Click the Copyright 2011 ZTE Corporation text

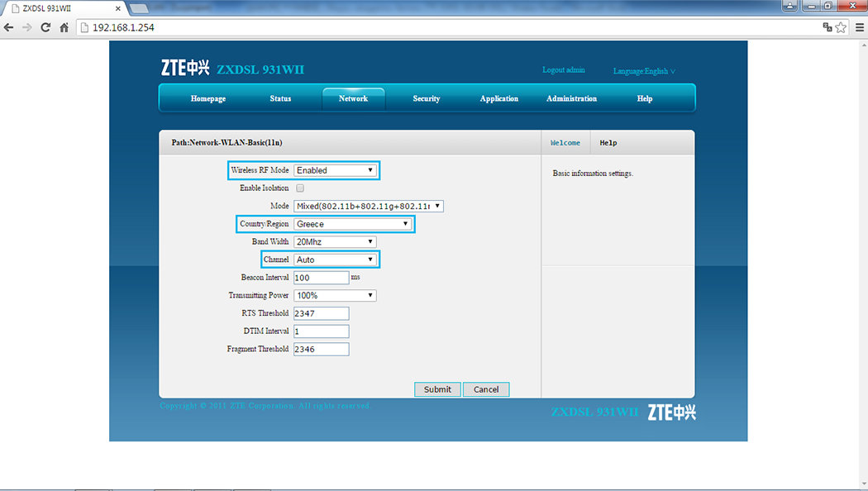265,406
